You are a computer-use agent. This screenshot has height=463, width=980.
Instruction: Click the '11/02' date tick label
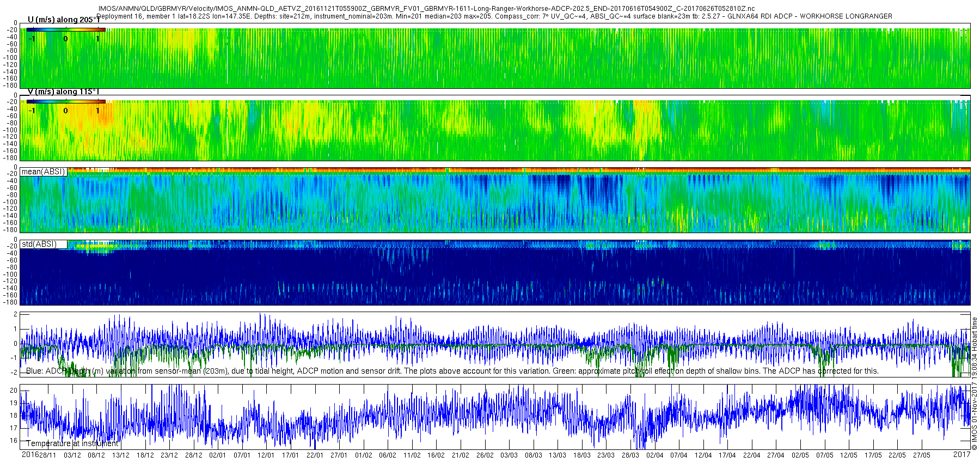(x=412, y=455)
